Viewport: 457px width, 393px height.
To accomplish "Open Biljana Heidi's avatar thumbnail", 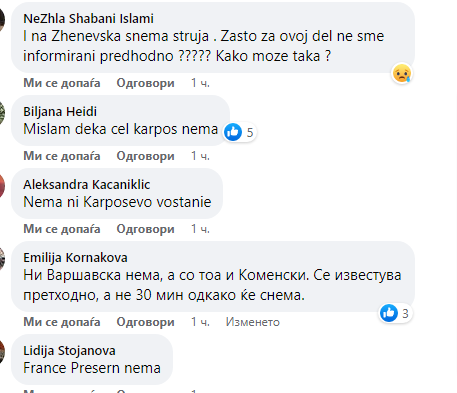I will click(x=2, y=113).
